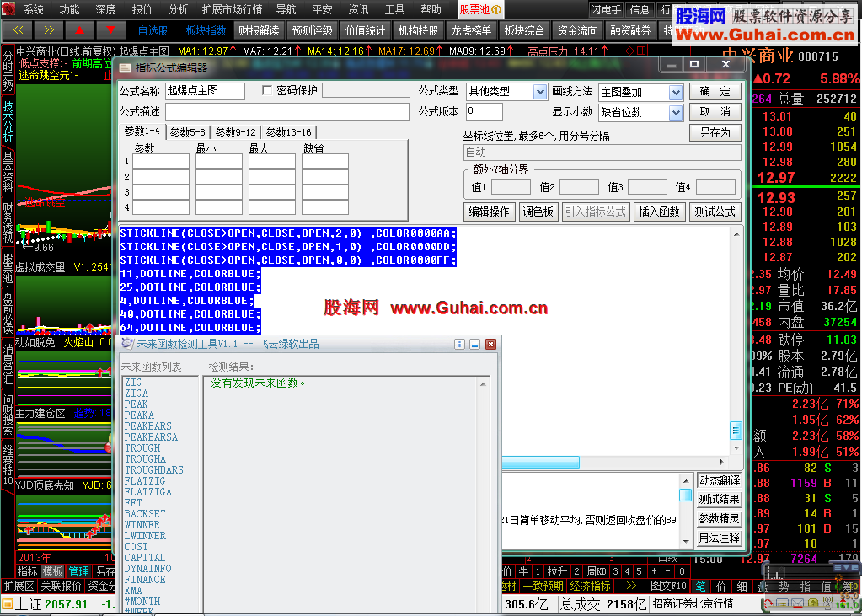This screenshot has height=616, width=862.
Task: Click the 资金流向 toolbar button
Action: pyautogui.click(x=577, y=31)
